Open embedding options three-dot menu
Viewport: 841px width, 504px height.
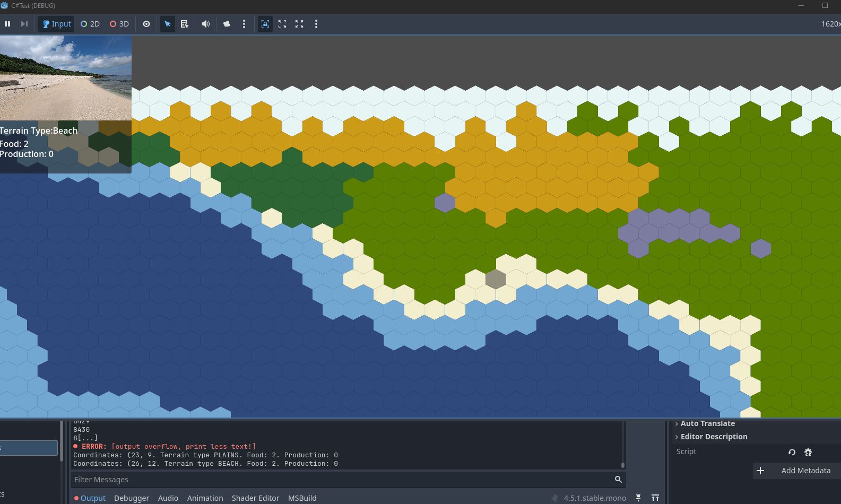click(x=316, y=24)
